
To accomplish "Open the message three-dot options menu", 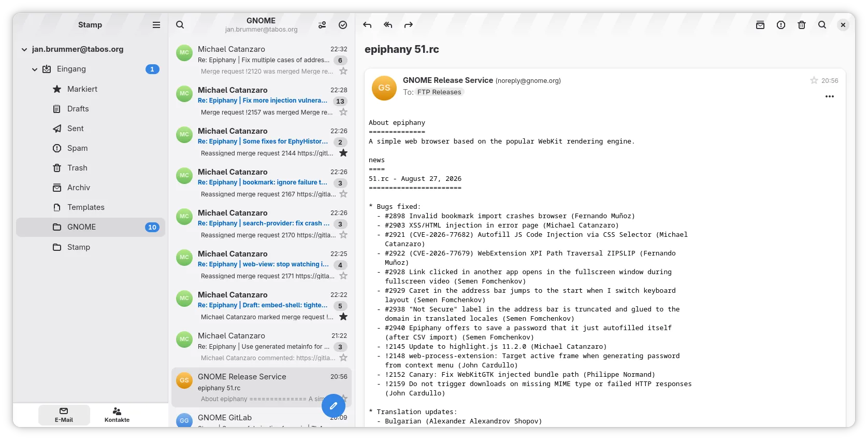I will (830, 96).
